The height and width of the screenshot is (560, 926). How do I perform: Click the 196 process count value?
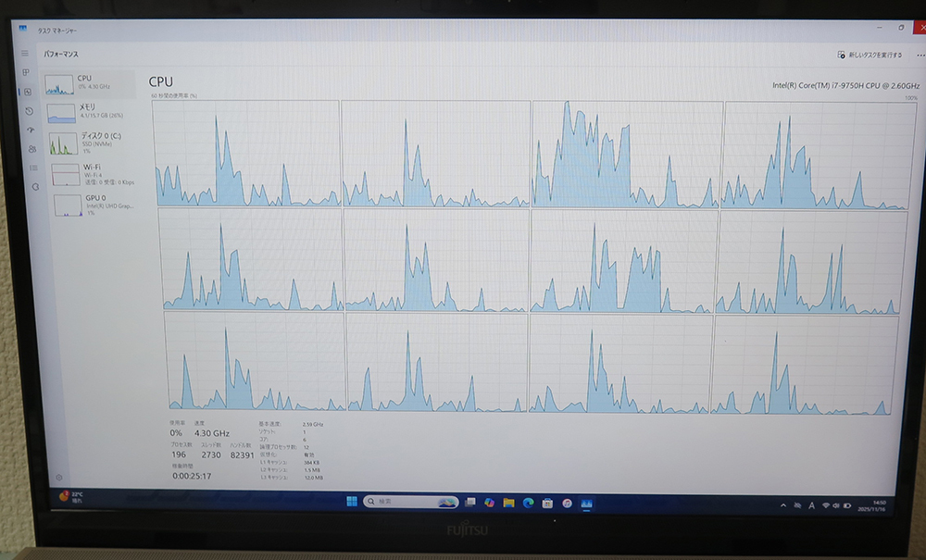point(179,454)
